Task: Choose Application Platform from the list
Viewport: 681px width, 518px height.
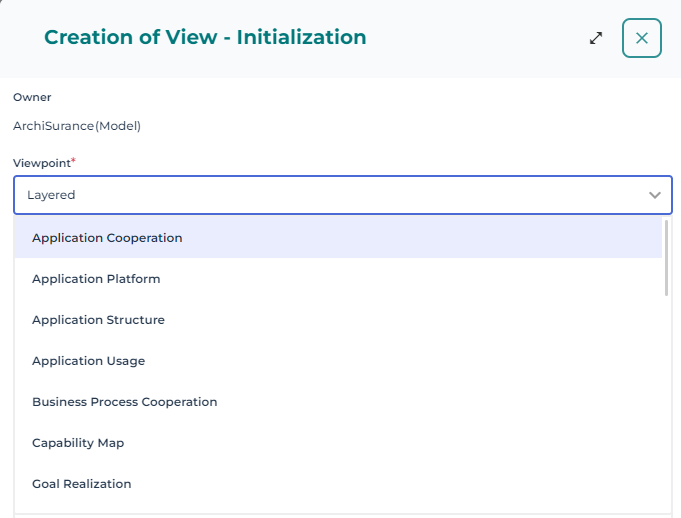Action: [x=96, y=279]
